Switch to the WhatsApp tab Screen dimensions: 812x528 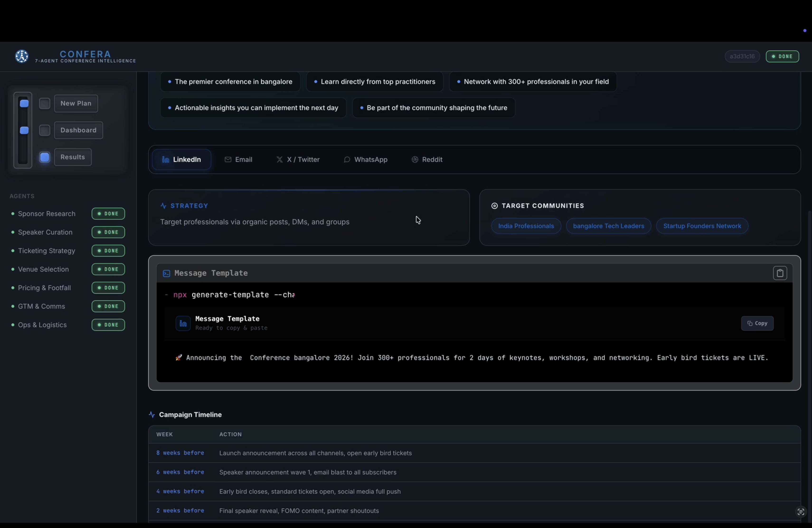[365, 160]
